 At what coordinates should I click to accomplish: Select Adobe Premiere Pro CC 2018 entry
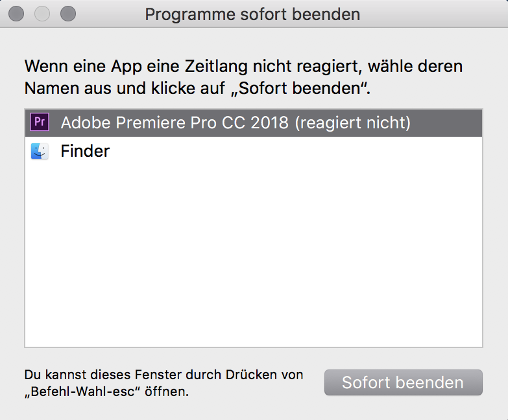195,122
